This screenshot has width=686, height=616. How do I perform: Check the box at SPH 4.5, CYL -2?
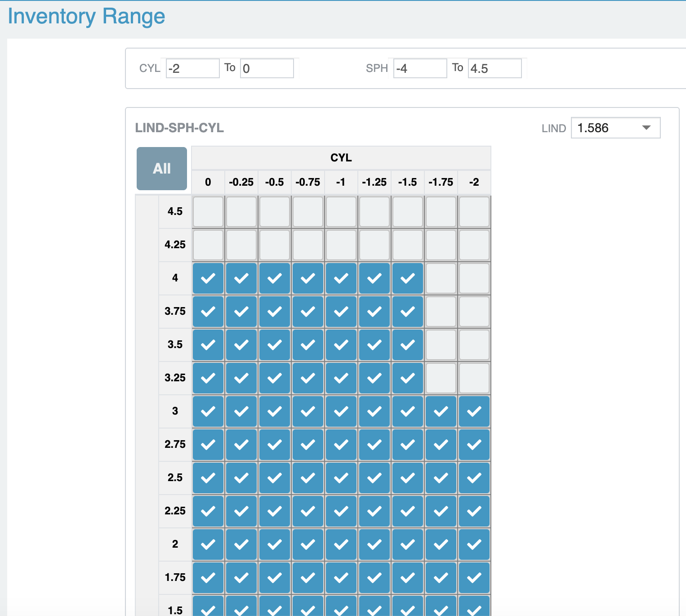(x=474, y=212)
